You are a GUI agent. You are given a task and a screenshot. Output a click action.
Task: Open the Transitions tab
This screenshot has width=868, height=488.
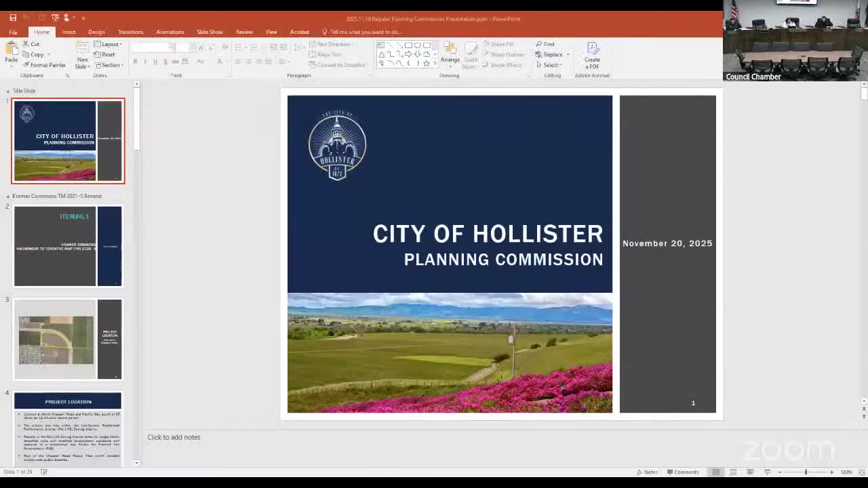[x=130, y=32]
